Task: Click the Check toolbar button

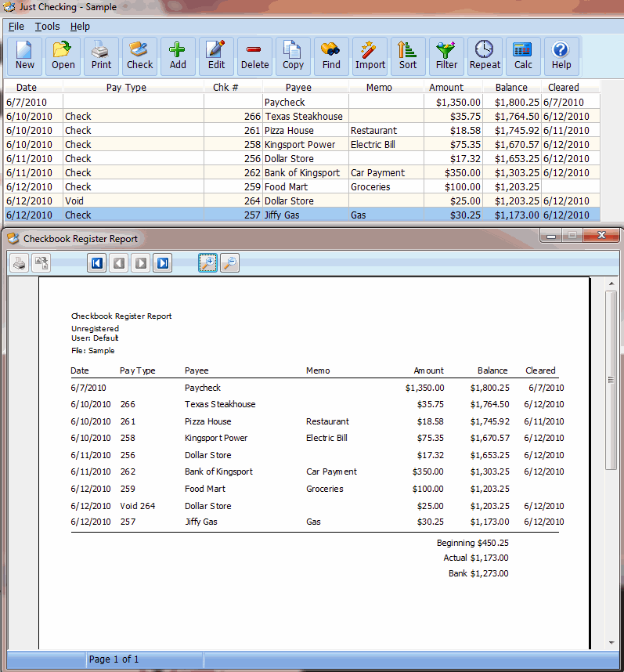Action: 140,56
